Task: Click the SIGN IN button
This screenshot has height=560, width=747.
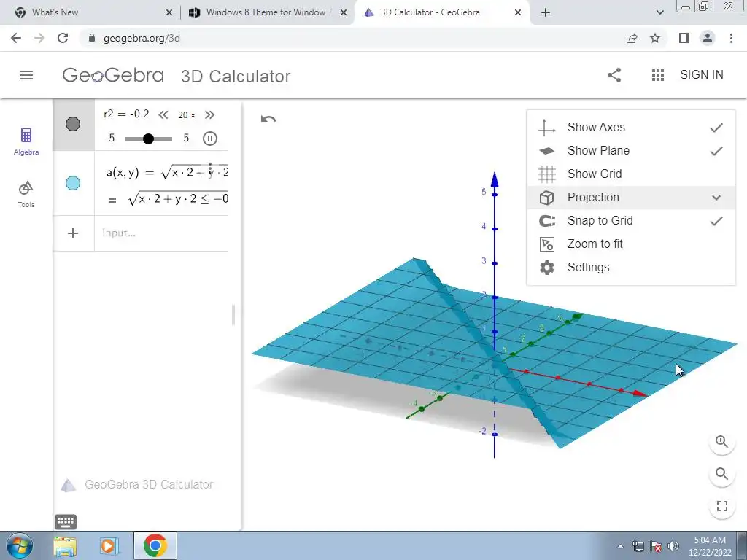Action: (702, 75)
